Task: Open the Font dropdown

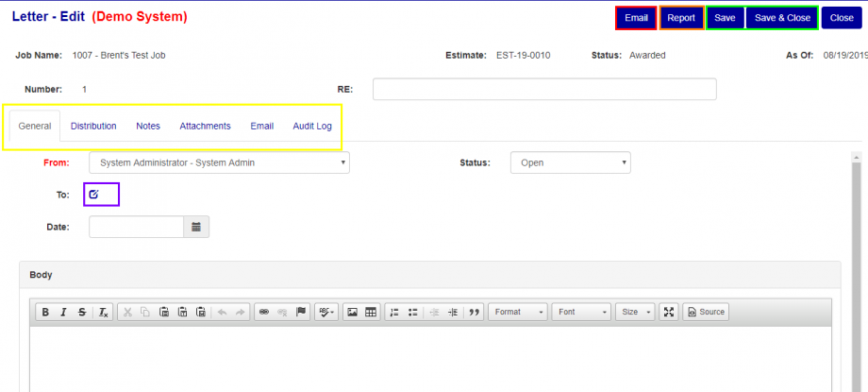Action: coord(581,312)
